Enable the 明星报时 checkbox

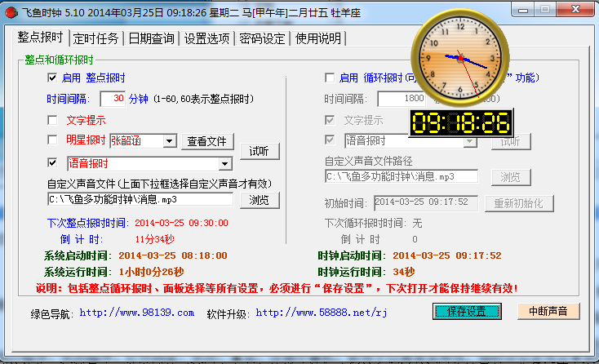click(x=52, y=140)
